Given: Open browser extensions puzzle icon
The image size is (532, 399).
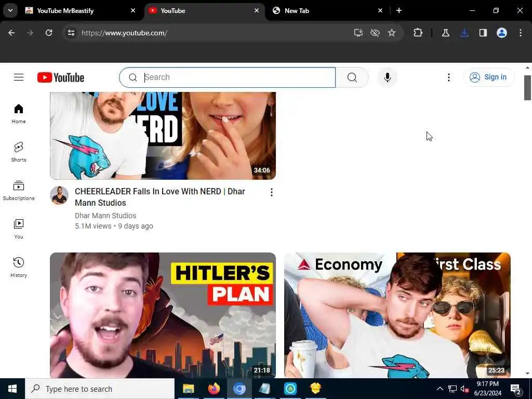Looking at the screenshot, I should tap(418, 33).
